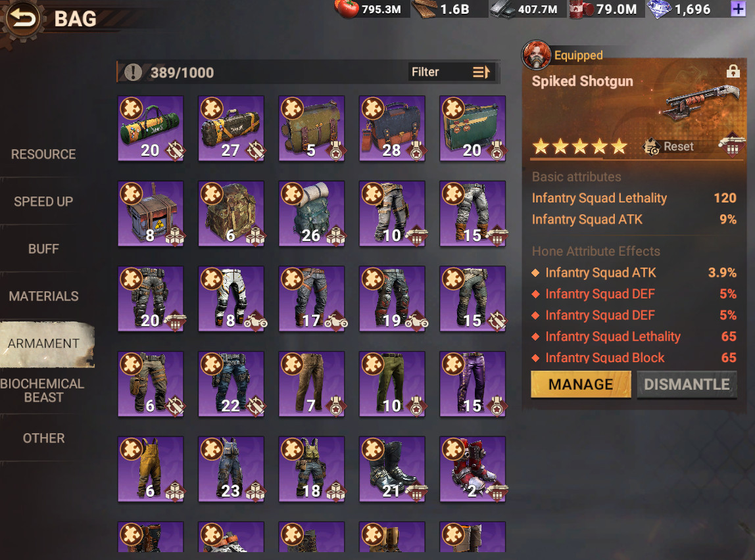Open the Filter sort dropdown

coord(451,72)
